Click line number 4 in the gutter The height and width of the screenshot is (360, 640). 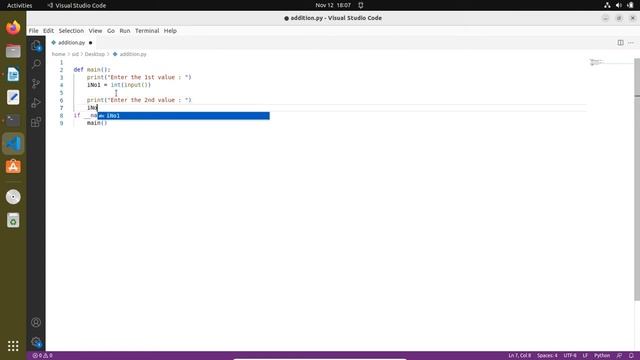[61, 85]
